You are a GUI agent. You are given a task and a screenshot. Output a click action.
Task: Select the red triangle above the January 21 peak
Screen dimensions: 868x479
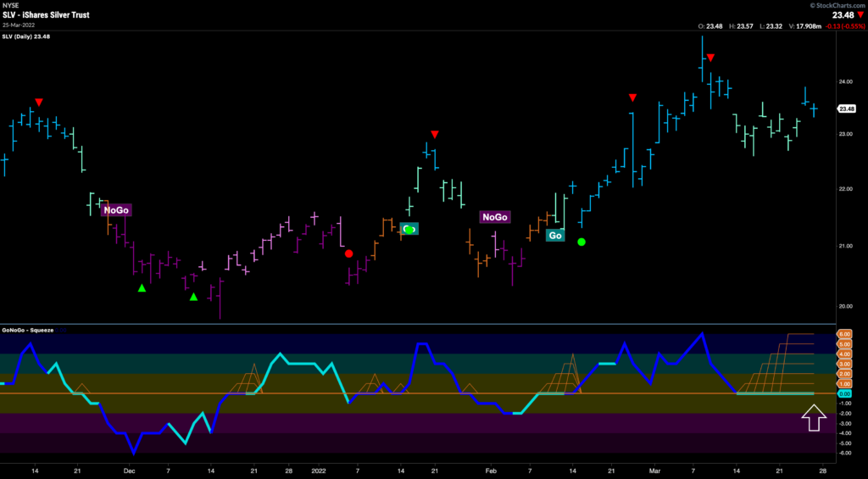pos(435,135)
